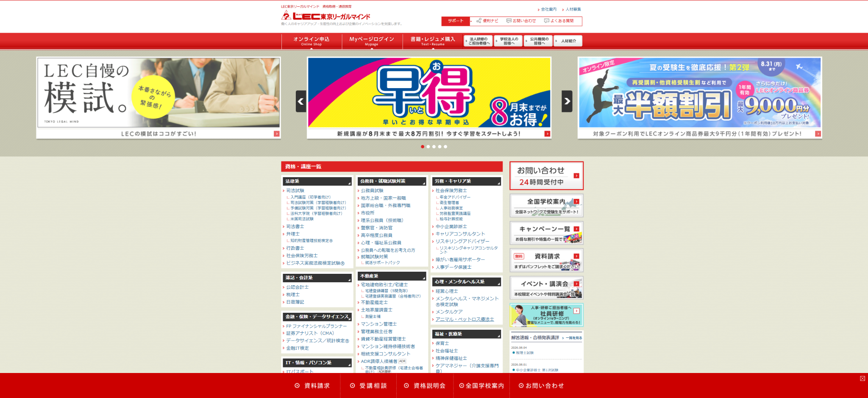Viewport: 868px width, 398px height.
Task: Open 全国学校案内 in the bottom bar
Action: click(x=482, y=386)
